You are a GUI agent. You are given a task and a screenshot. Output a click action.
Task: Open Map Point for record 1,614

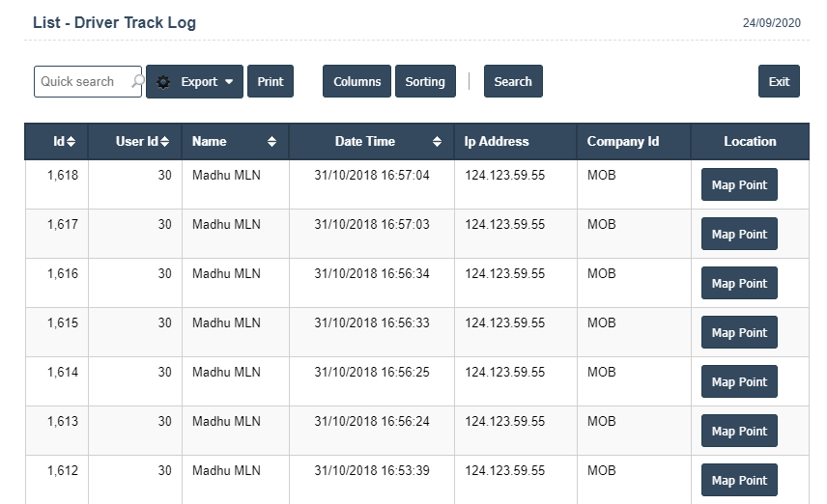[738, 381]
